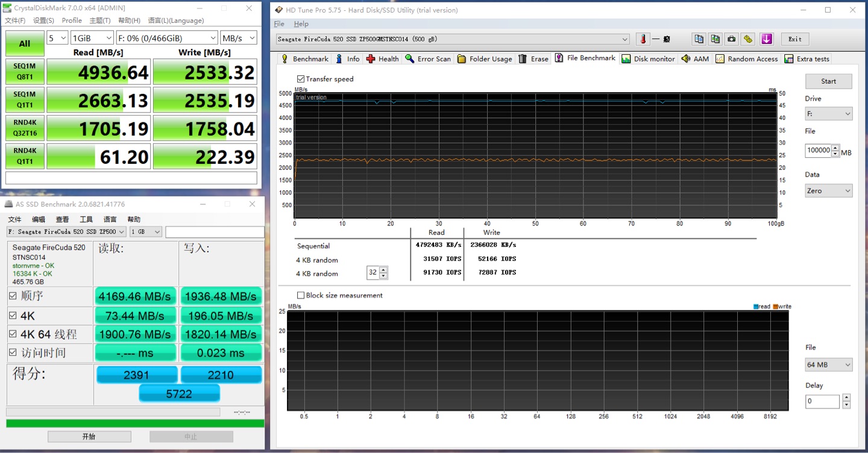Open the Profile menu in CrystalDiskMark
Viewport: 868px width, 453px height.
72,20
